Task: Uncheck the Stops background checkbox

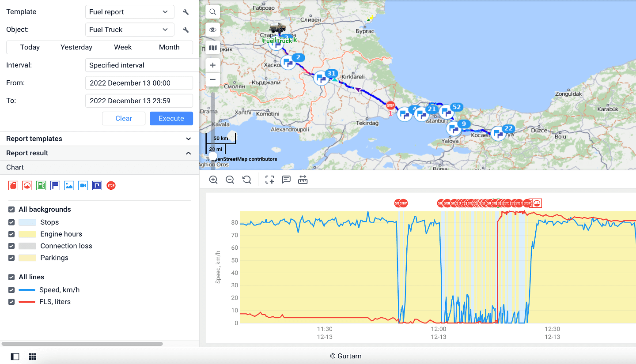Action: coord(11,222)
